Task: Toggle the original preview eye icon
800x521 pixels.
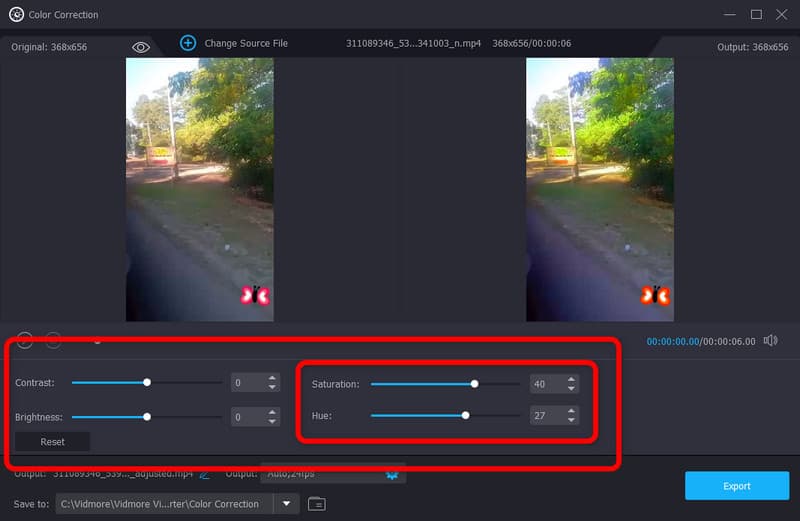Action: [141, 47]
